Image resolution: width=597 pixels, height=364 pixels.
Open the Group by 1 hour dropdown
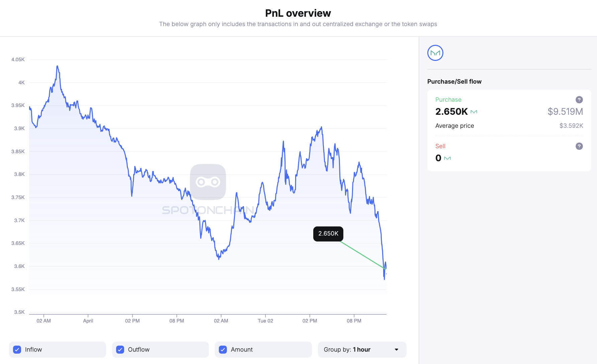click(x=362, y=350)
